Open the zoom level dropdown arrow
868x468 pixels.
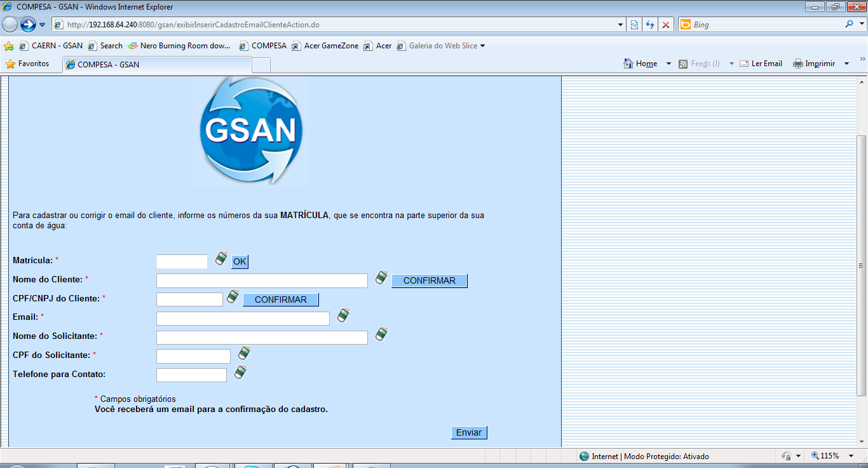pyautogui.click(x=851, y=456)
